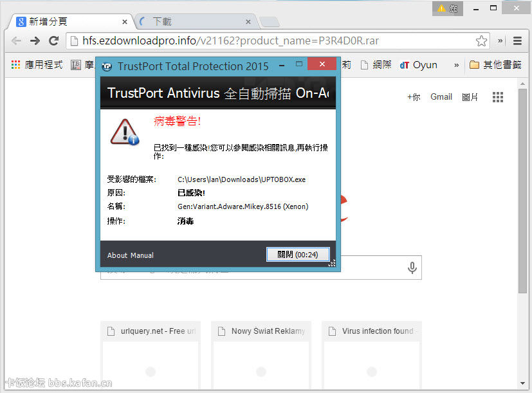Click the virus warning triangle icon
532x393 pixels.
pyautogui.click(x=124, y=131)
